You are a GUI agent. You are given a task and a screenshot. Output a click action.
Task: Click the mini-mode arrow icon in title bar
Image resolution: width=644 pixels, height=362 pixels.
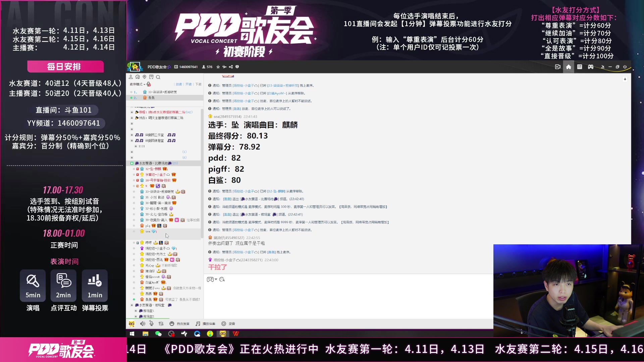[603, 67]
